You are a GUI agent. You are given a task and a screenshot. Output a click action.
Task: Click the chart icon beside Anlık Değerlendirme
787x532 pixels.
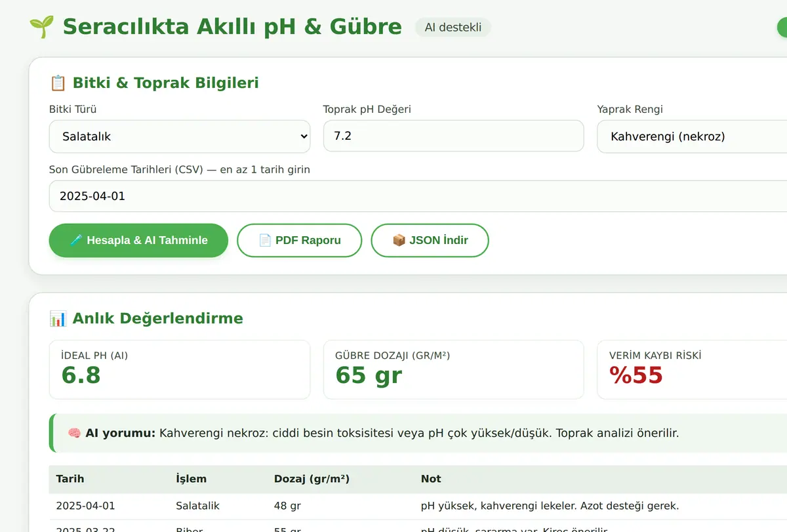[58, 318]
